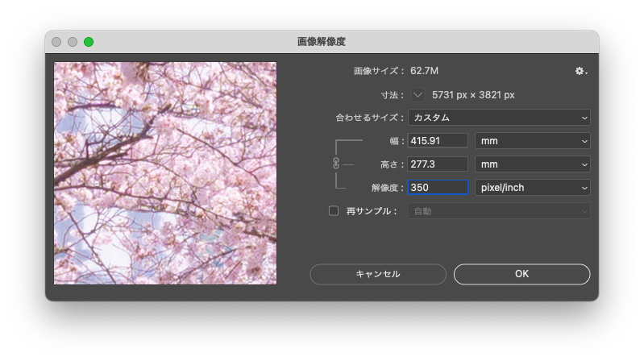The image size is (644, 361).
Task: Confirm with the OK button
Action: [521, 274]
